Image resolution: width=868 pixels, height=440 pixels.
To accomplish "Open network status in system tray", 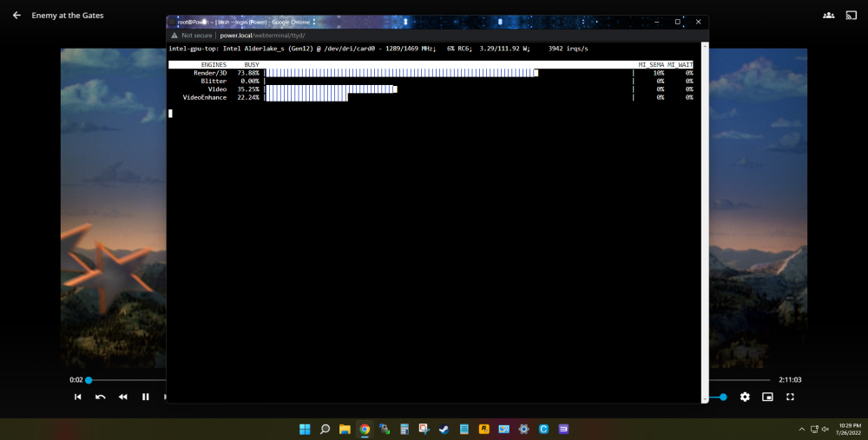I will (x=814, y=429).
